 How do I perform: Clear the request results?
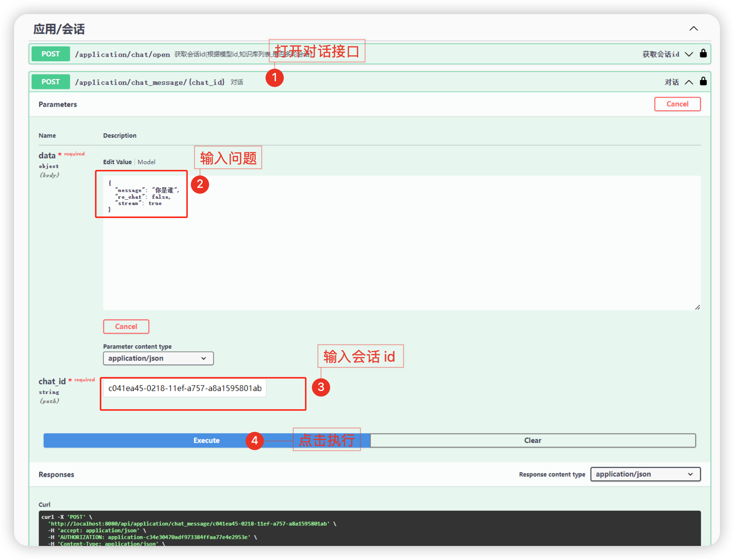(x=533, y=440)
